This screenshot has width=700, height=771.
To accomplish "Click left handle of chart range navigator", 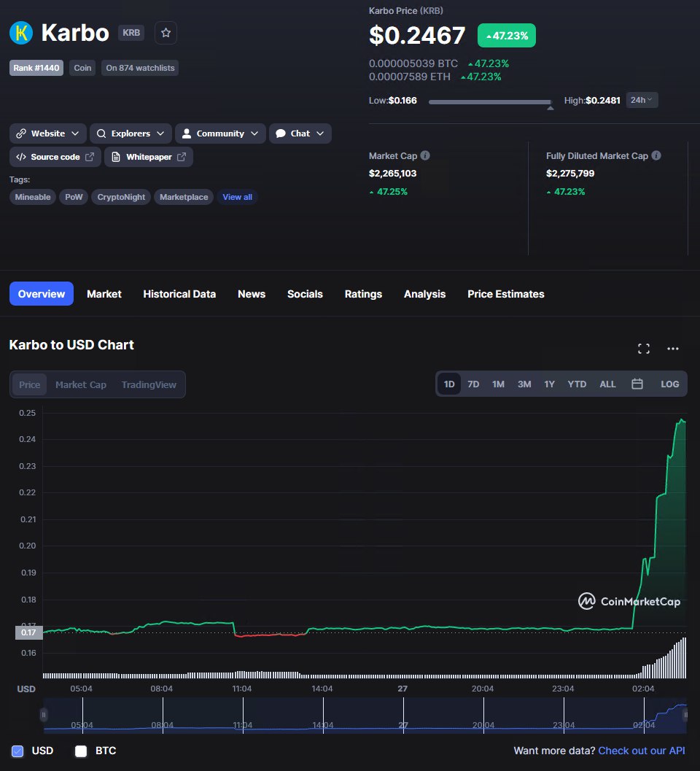I will tap(44, 714).
